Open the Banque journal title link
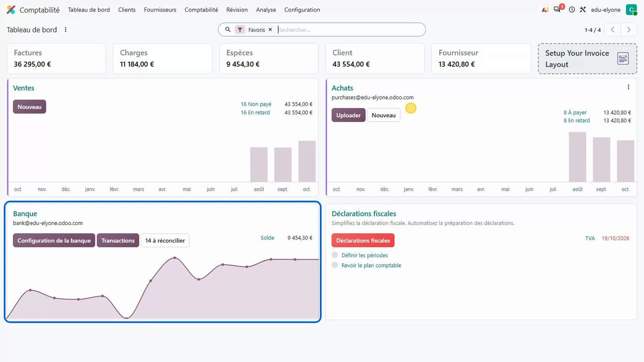 25,214
